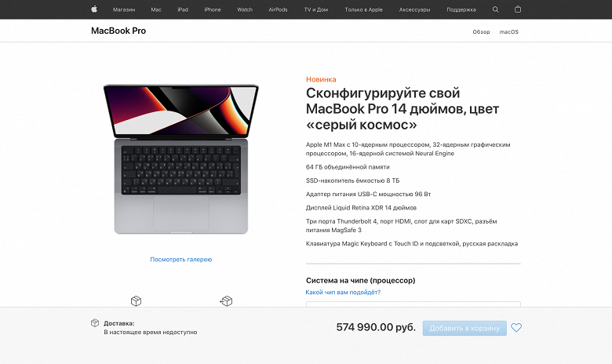Click the package box icon under gallery

coord(136,301)
